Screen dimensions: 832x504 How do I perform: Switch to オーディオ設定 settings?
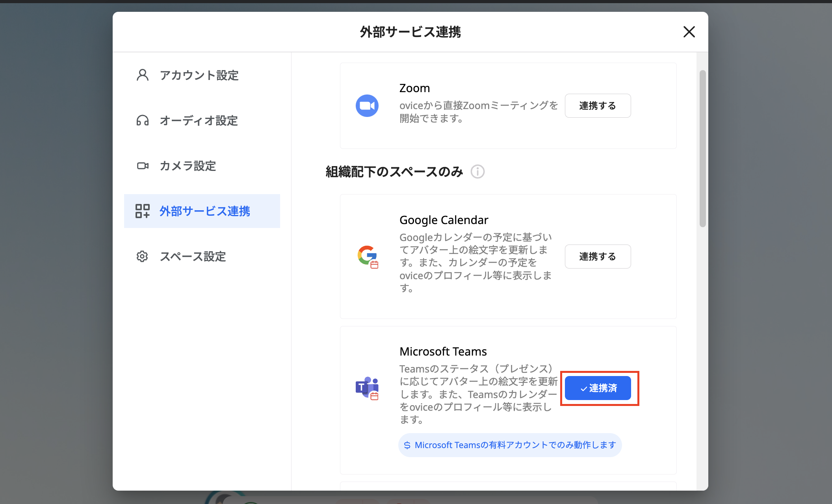pos(198,121)
